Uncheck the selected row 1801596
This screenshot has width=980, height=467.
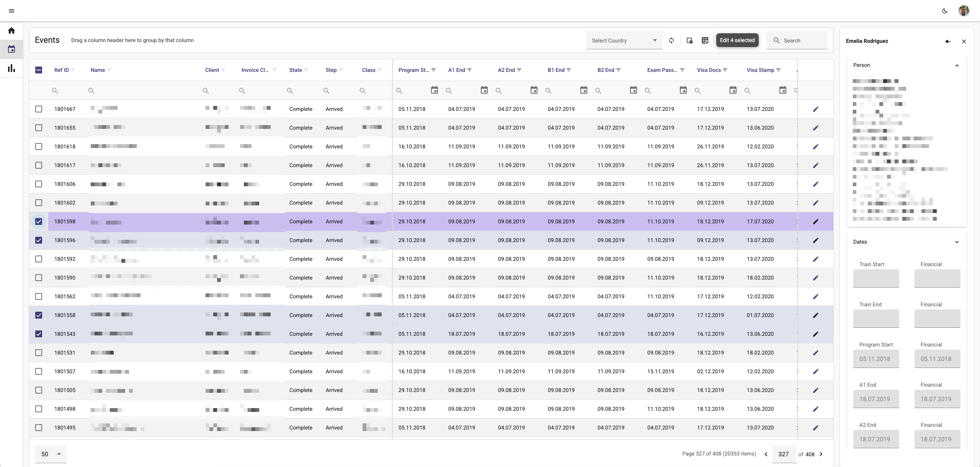[x=39, y=240]
